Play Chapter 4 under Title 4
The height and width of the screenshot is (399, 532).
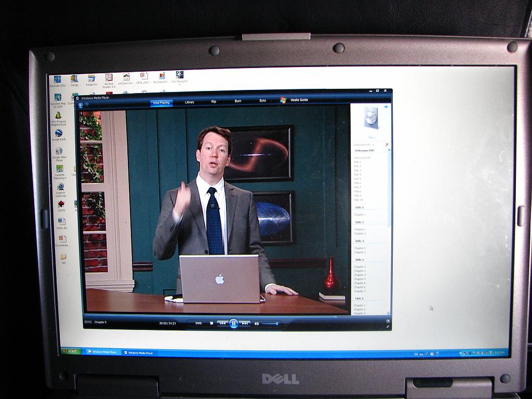360,279
